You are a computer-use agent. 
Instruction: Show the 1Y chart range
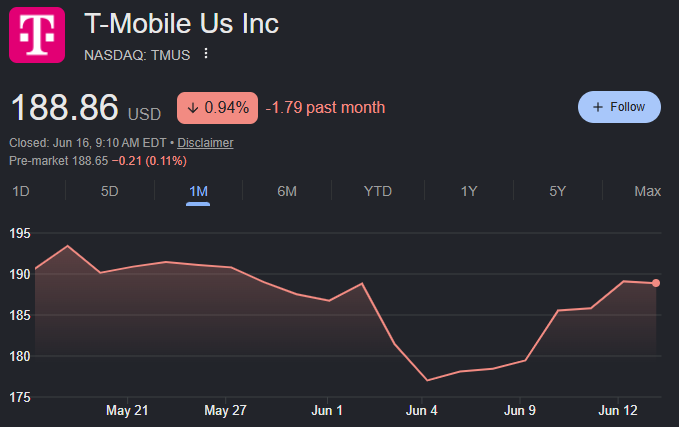tap(469, 191)
